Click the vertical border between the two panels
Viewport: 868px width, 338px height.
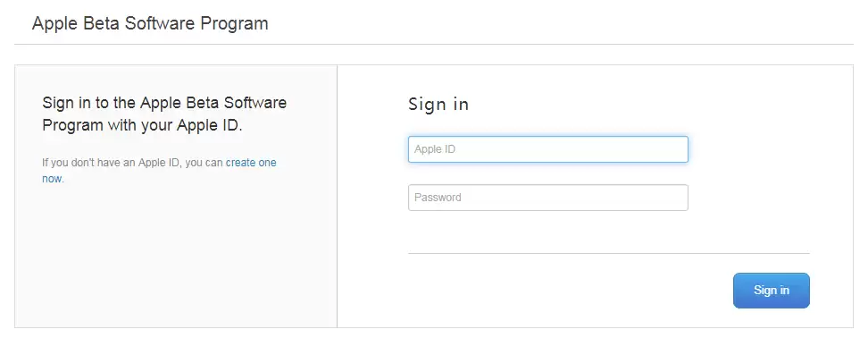tap(338, 196)
